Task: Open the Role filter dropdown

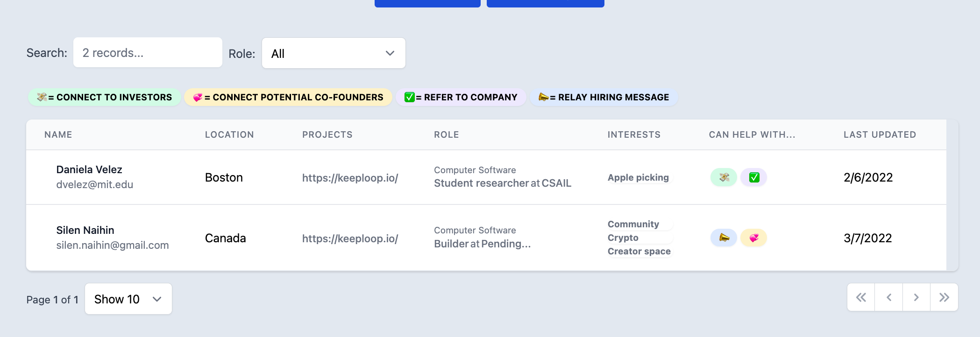Action: [334, 53]
